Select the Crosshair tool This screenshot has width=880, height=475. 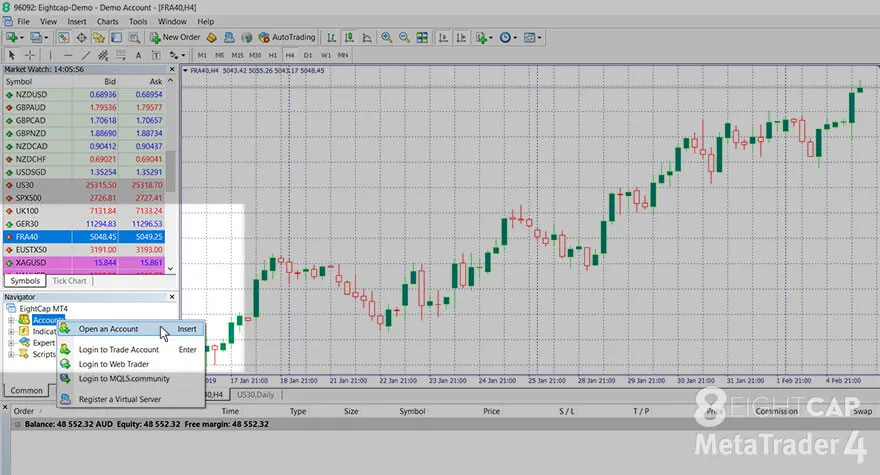[30, 55]
